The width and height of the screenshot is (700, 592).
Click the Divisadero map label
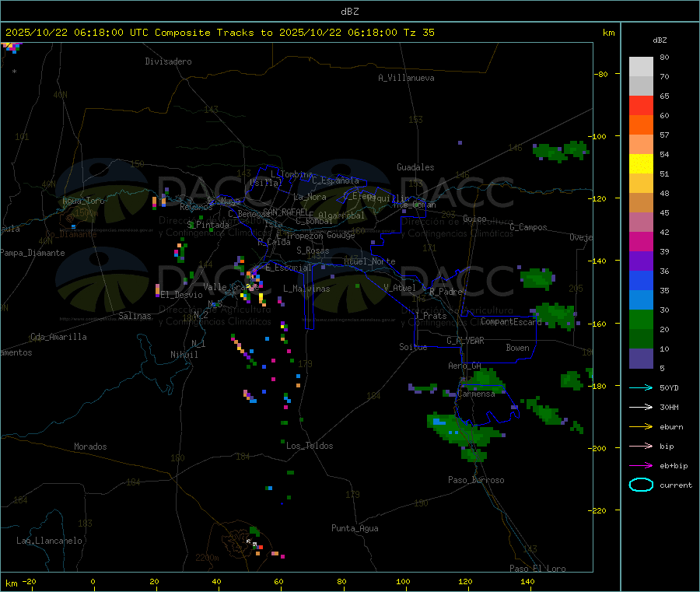(x=168, y=61)
